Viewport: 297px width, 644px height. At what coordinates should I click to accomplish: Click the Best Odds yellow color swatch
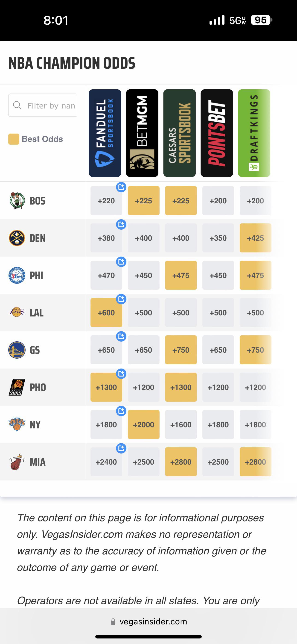tap(14, 139)
